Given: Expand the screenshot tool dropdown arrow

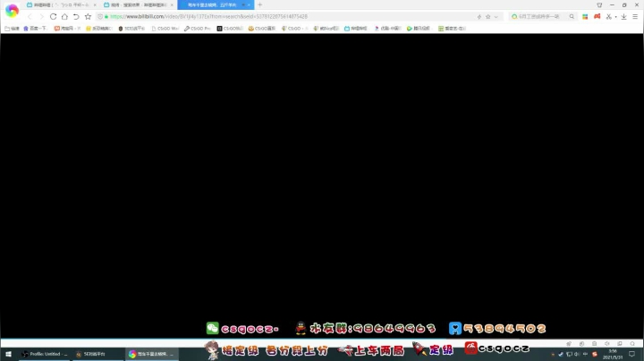Looking at the screenshot, I should coord(615,17).
